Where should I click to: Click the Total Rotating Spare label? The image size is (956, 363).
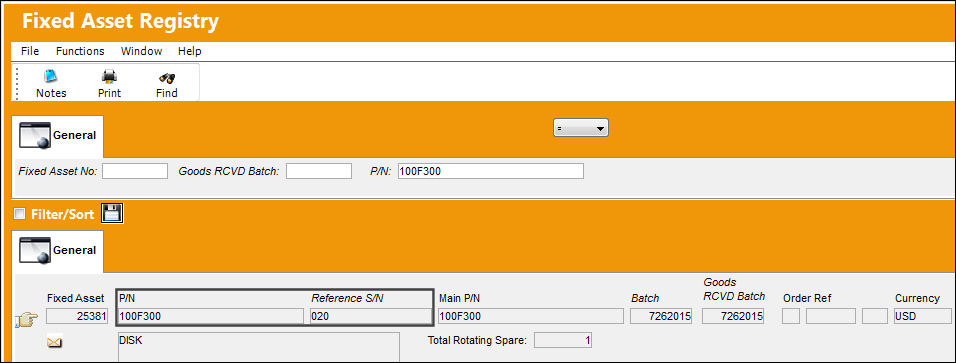pos(477,340)
